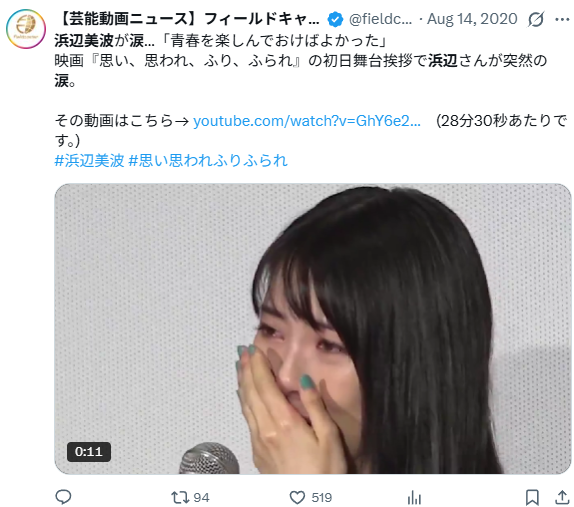Click the Grok explain slashed-circle icon
The width and height of the screenshot is (574, 507).
coord(536,19)
